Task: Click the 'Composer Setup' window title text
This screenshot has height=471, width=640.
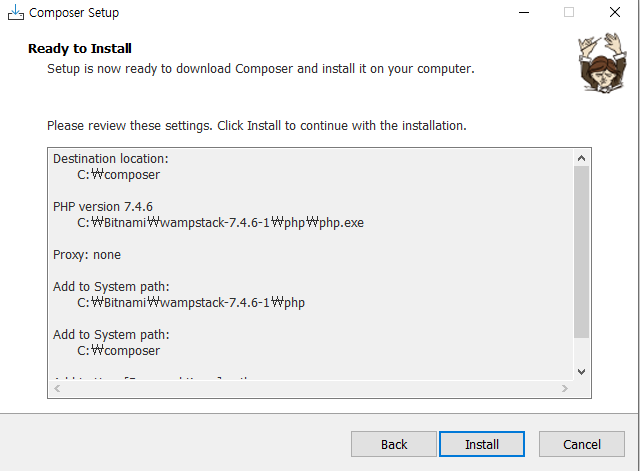Action: [x=74, y=13]
